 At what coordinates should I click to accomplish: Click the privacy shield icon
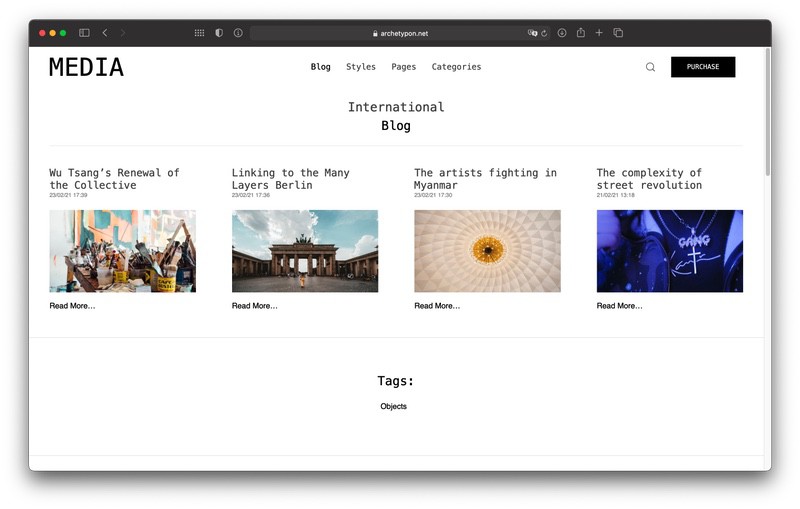pos(219,33)
